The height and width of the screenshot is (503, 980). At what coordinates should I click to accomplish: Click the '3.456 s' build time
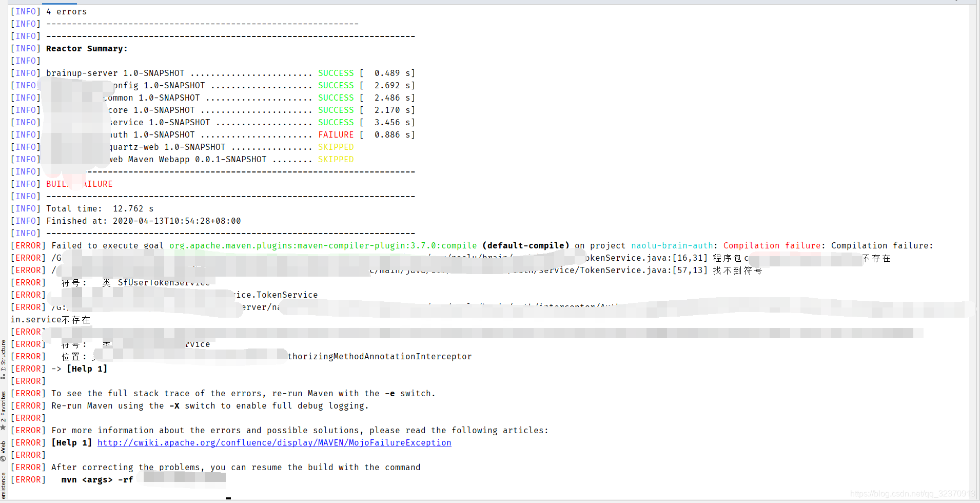pyautogui.click(x=393, y=122)
